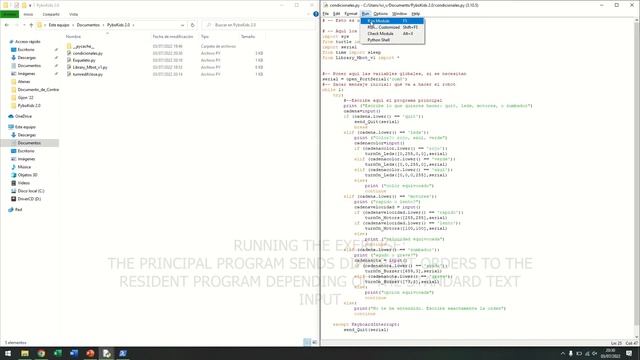Screen dimensions: 640x360
Task: Click the Windows Start button
Action: coord(8,353)
